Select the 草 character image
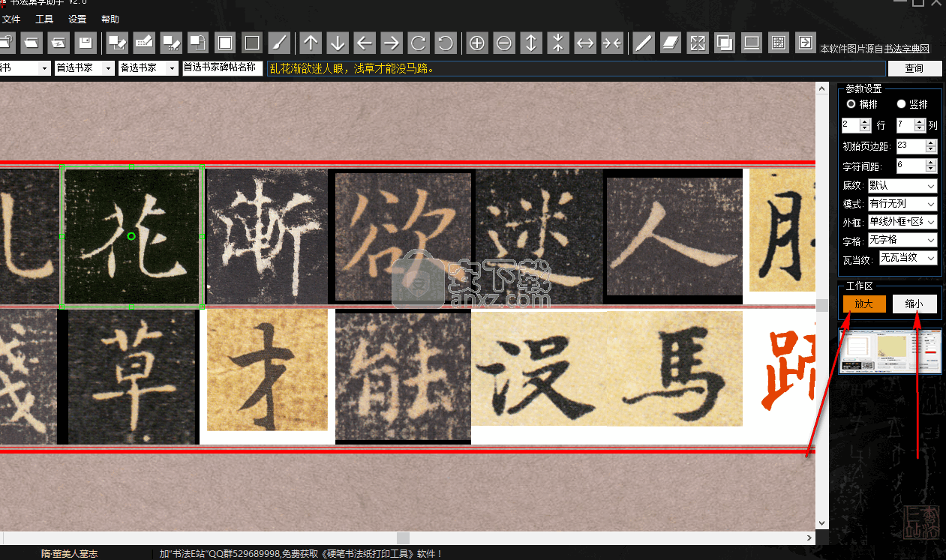This screenshot has height=560, width=946. coord(132,377)
